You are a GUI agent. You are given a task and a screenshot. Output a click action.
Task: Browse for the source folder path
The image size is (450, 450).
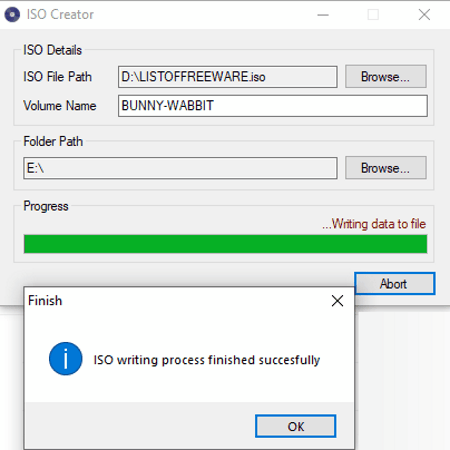coord(386,168)
